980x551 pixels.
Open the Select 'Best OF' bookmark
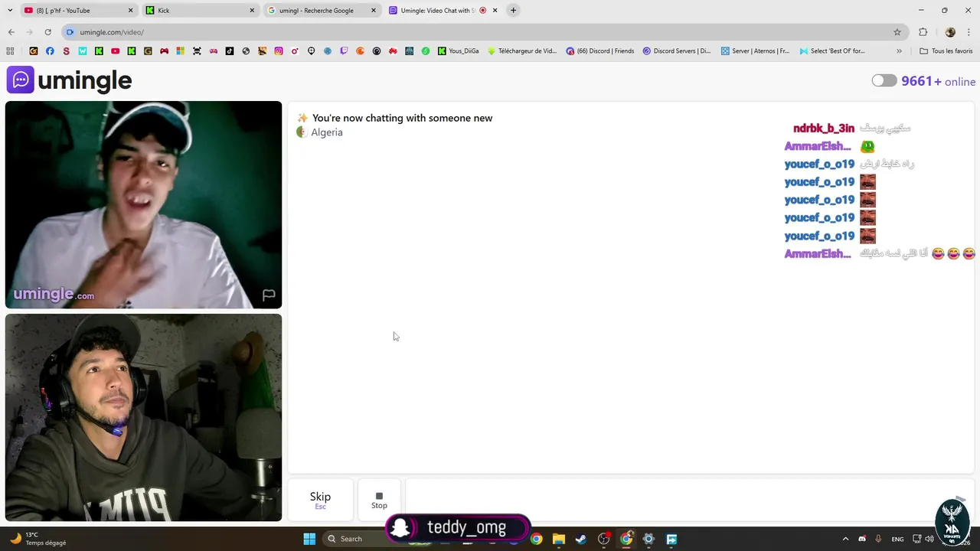coord(832,51)
